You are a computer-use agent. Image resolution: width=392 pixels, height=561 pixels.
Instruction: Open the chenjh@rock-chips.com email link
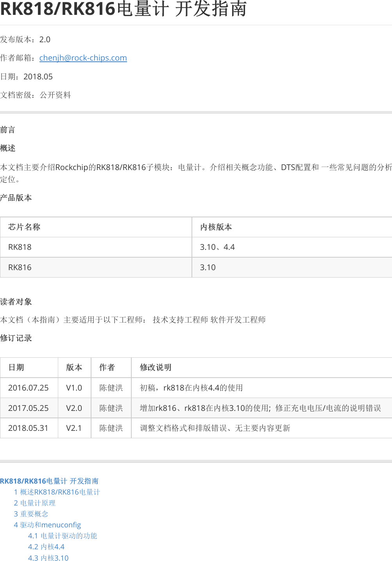point(83,58)
